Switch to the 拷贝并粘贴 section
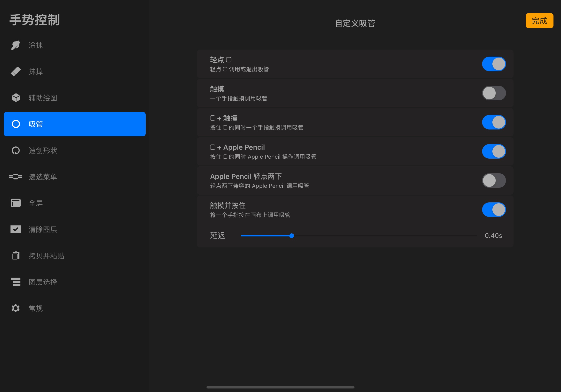Image resolution: width=561 pixels, height=392 pixels. [75, 256]
